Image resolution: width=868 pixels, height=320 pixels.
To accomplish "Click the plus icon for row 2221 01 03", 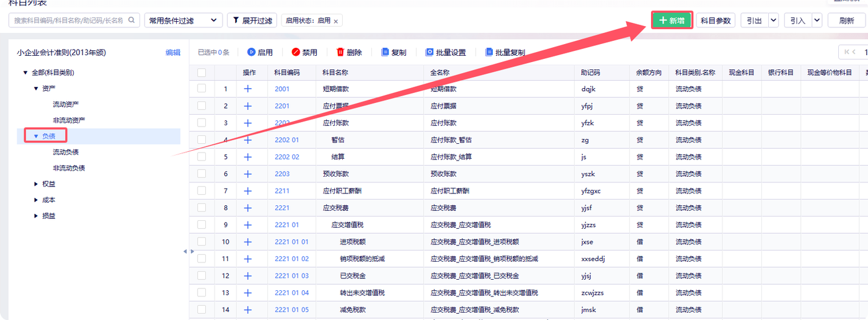I will [x=248, y=275].
